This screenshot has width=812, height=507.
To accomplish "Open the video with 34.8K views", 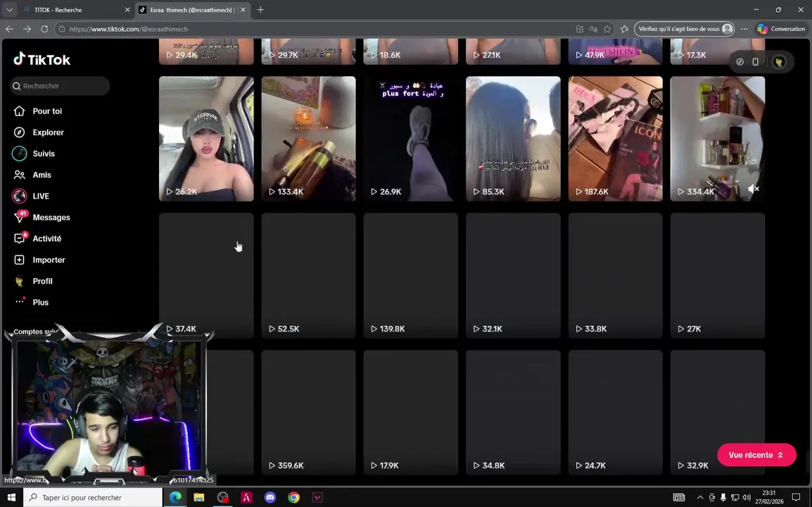I will [513, 412].
